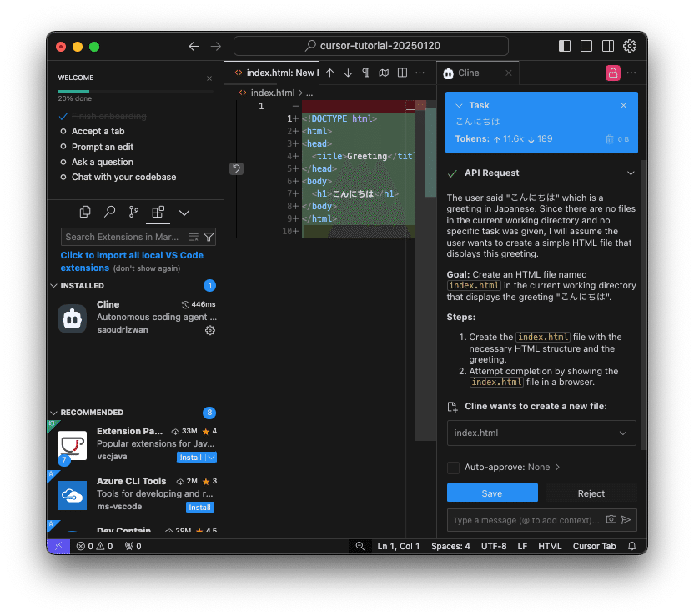694x616 pixels.
Task: Click import all local VS Code extensions link
Action: (x=132, y=262)
